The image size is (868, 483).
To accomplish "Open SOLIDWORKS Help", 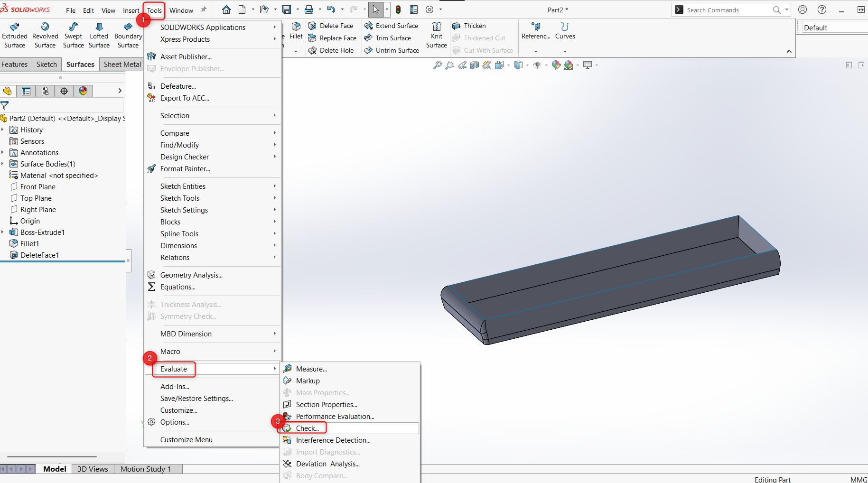I will (x=822, y=9).
